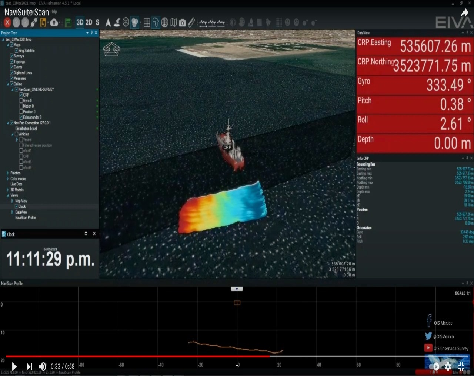The width and height of the screenshot is (474, 376).
Task: Switch to 3D view mode
Action: click(80, 22)
